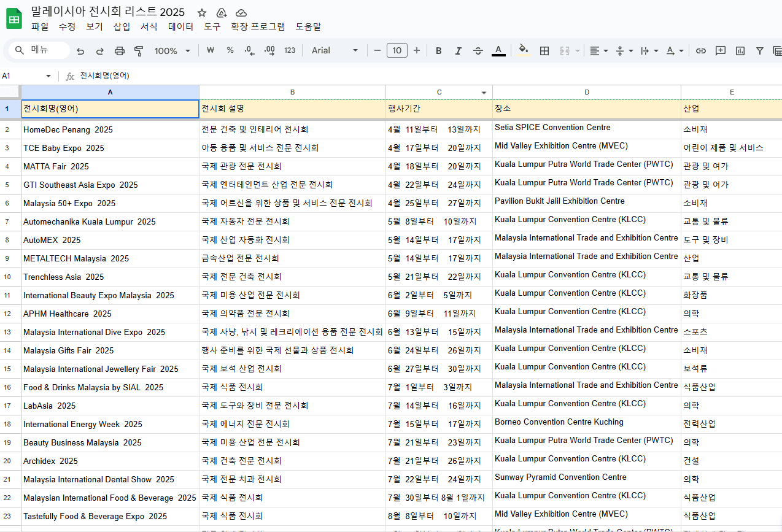Star this spreadsheet

coord(202,13)
